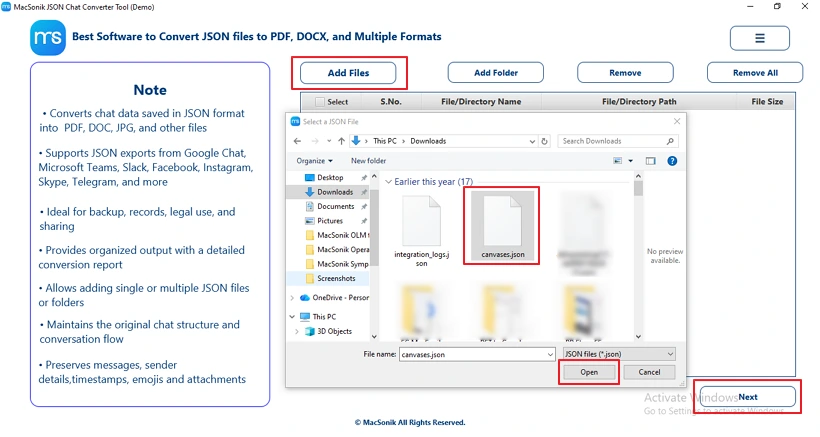820x437 pixels.
Task: Click This PC in the address path
Action: pyautogui.click(x=384, y=141)
